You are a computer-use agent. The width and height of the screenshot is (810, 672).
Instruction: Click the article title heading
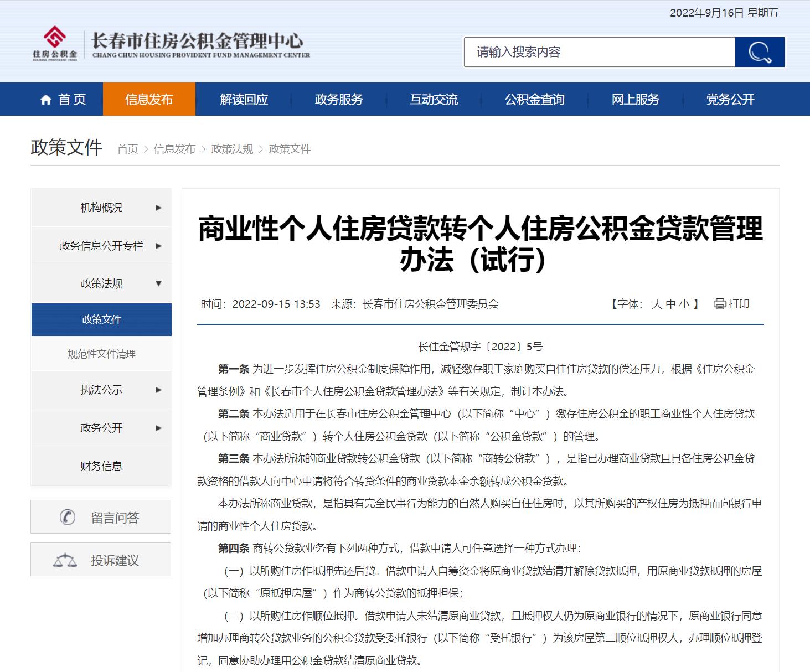481,244
